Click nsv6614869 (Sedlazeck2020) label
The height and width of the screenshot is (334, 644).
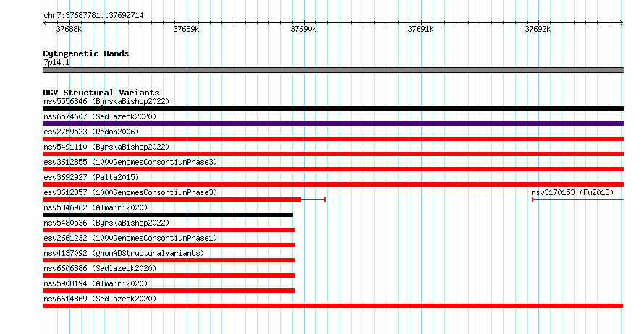(x=100, y=299)
